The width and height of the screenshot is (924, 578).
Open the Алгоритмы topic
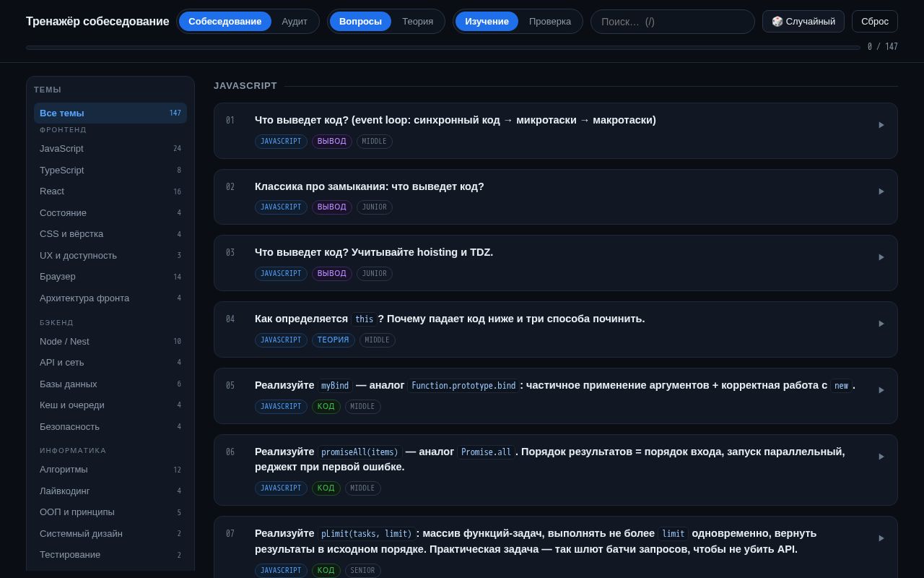pyautogui.click(x=110, y=470)
